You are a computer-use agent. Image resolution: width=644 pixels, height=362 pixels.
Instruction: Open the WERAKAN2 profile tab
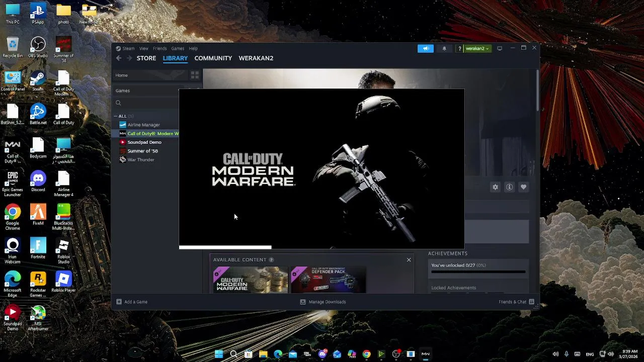tap(256, 58)
